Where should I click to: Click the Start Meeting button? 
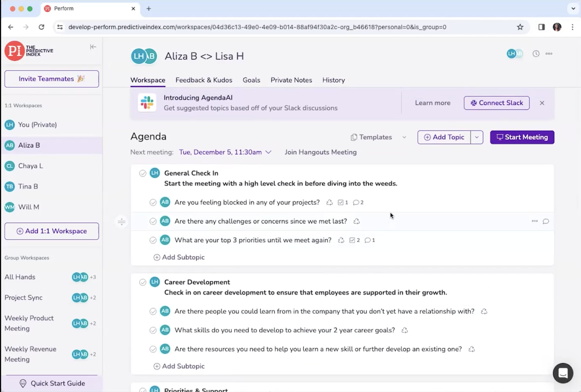pyautogui.click(x=522, y=137)
